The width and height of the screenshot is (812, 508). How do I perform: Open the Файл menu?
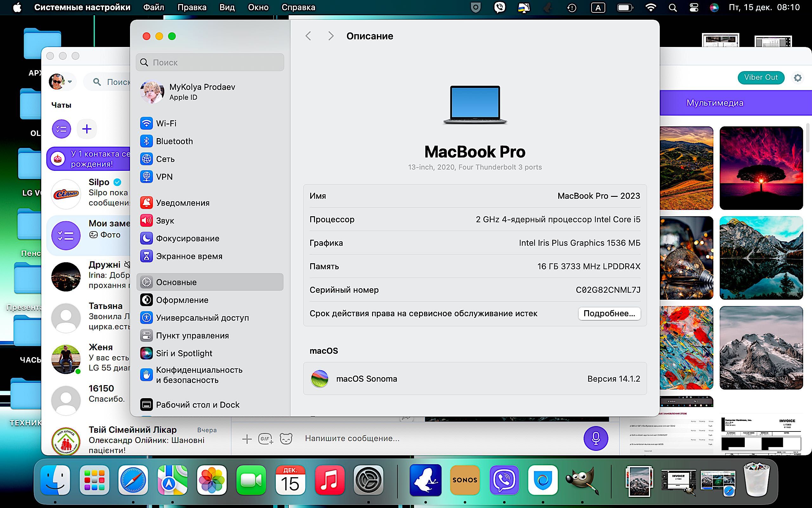pos(154,7)
